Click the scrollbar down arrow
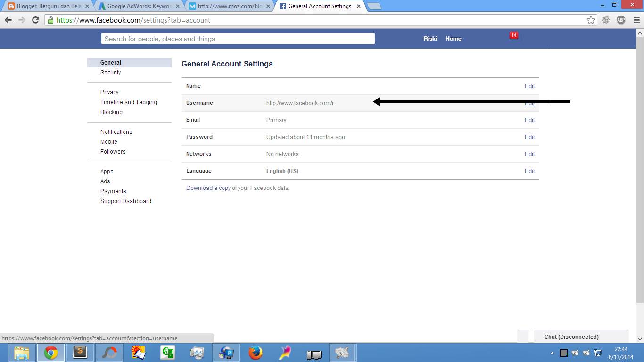 [x=640, y=339]
